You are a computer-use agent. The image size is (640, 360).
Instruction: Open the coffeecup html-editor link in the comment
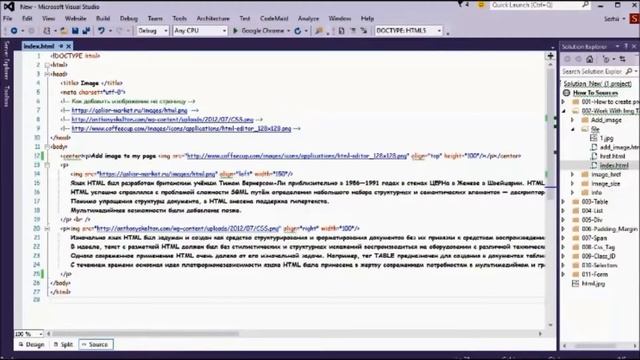[x=181, y=128]
